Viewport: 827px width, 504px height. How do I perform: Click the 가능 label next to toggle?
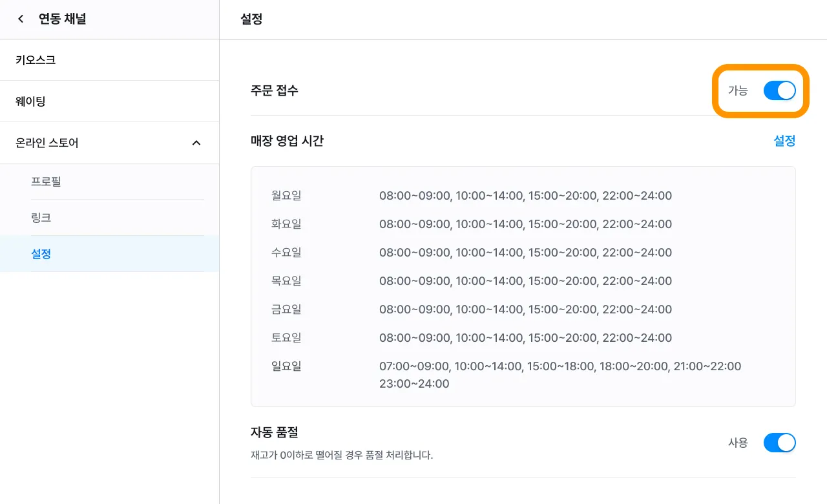[x=738, y=91]
